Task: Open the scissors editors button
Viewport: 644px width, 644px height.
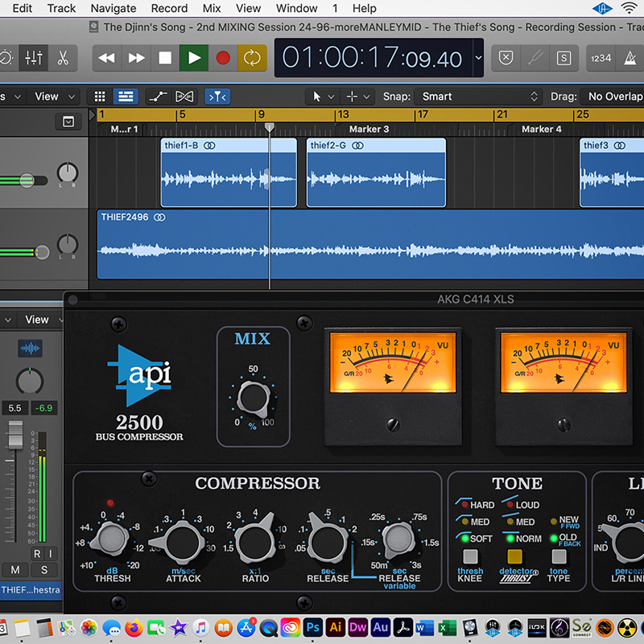Action: pos(63,58)
